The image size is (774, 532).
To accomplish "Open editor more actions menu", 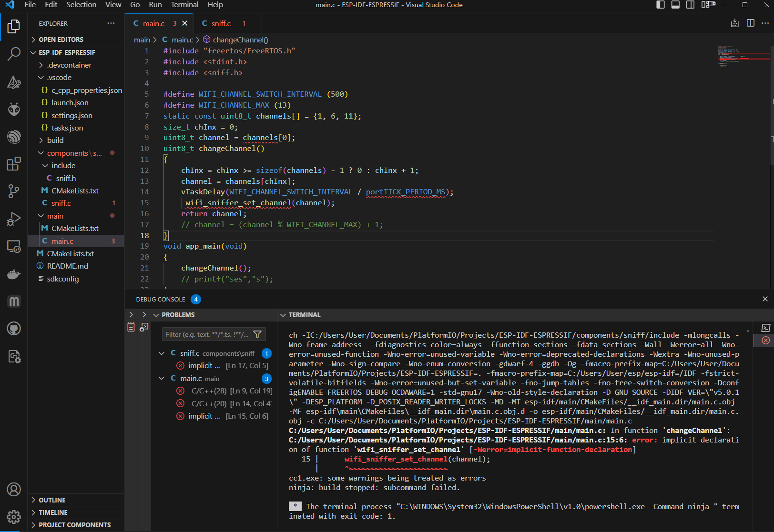I will click(x=765, y=23).
